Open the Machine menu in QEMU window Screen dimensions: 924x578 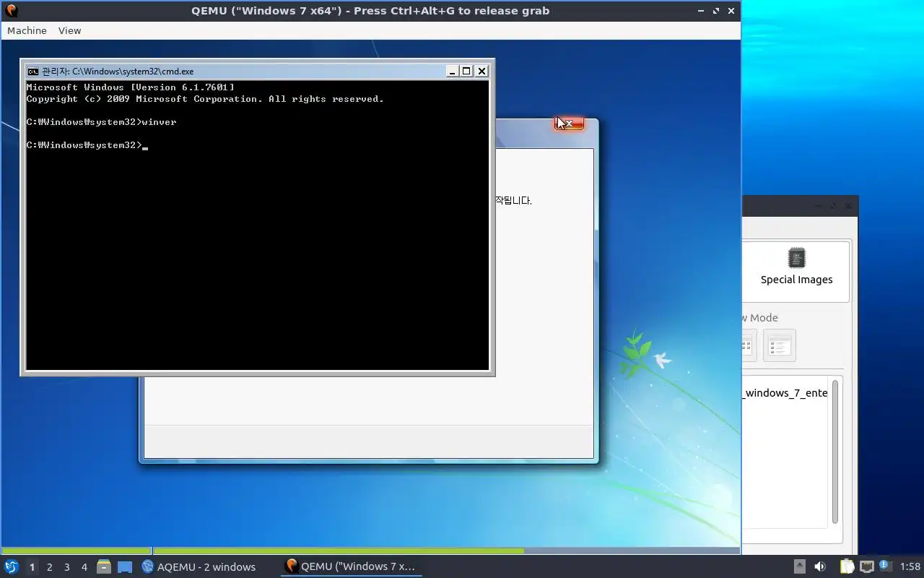pos(27,30)
